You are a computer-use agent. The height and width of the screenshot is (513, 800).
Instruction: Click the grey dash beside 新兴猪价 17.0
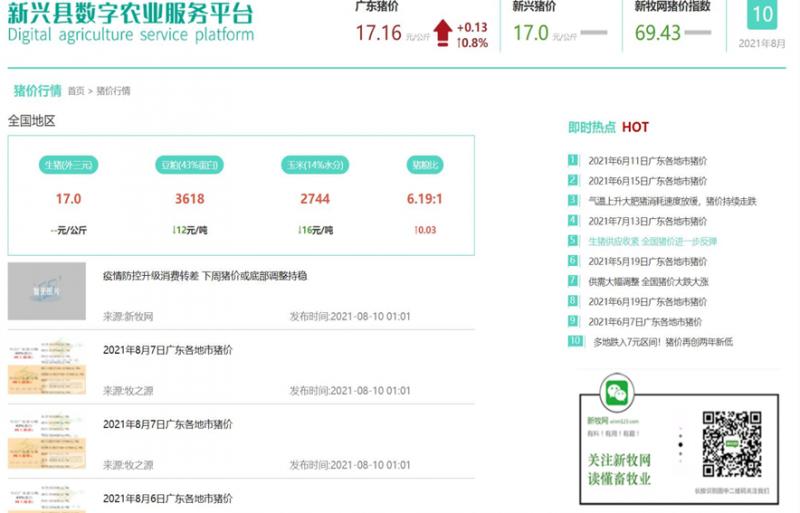pos(594,33)
